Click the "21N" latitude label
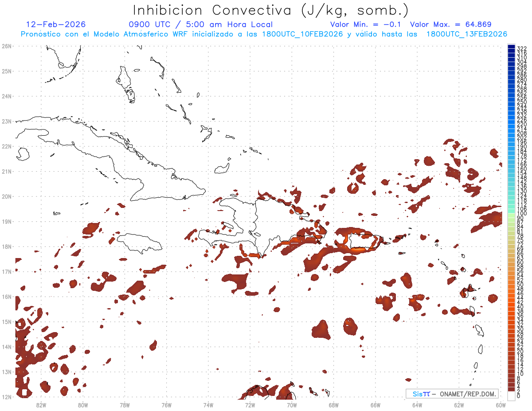Image resolution: width=532 pixels, height=411 pixels. pos(7,171)
